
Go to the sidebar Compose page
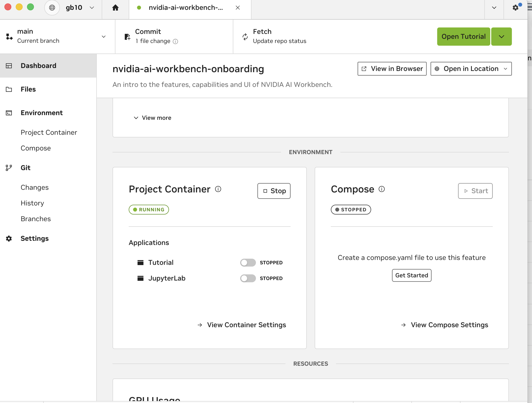[x=36, y=148]
